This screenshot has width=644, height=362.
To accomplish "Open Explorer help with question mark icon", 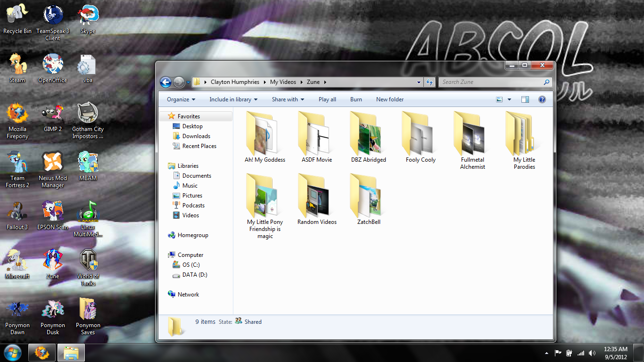I will 542,99.
